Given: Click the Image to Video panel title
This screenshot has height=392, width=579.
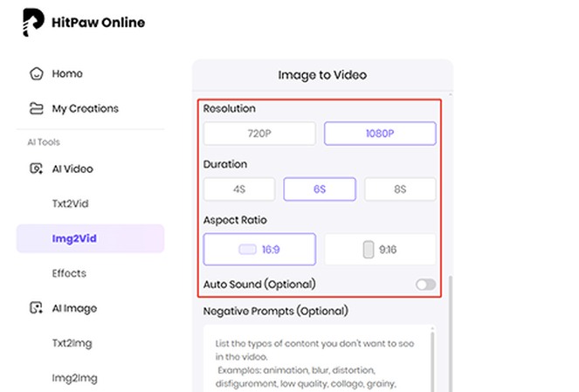Looking at the screenshot, I should point(322,75).
